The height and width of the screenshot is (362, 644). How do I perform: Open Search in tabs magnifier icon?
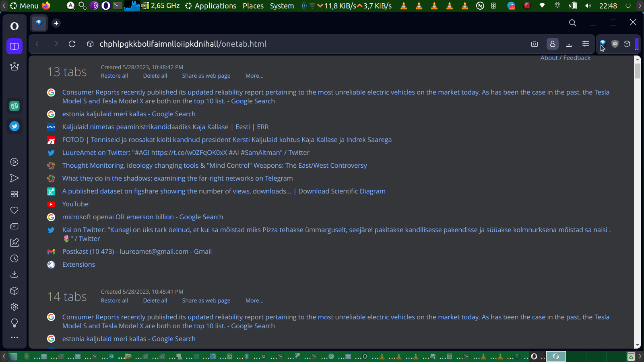coord(573,23)
